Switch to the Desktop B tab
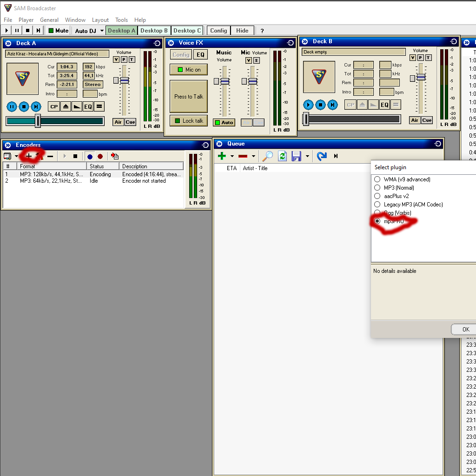Viewport: 476px width, 476px height. pos(154,30)
